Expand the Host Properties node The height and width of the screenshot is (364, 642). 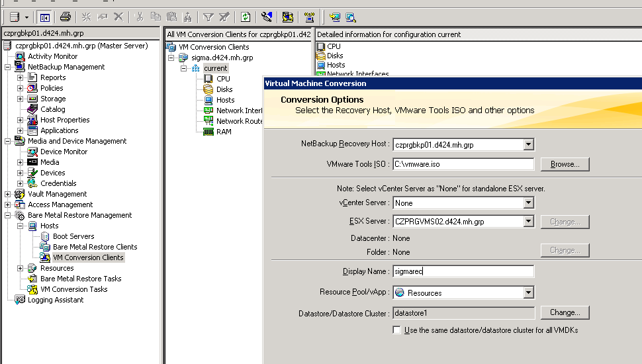tap(20, 120)
